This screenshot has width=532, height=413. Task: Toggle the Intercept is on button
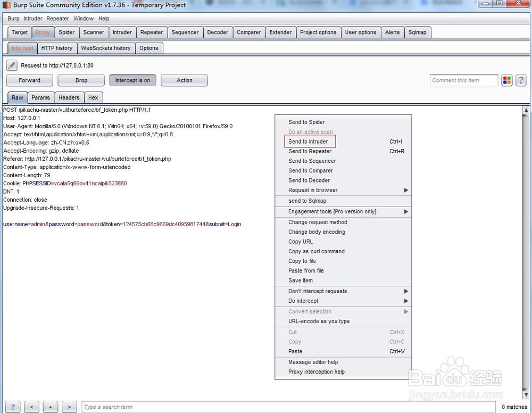tap(132, 80)
